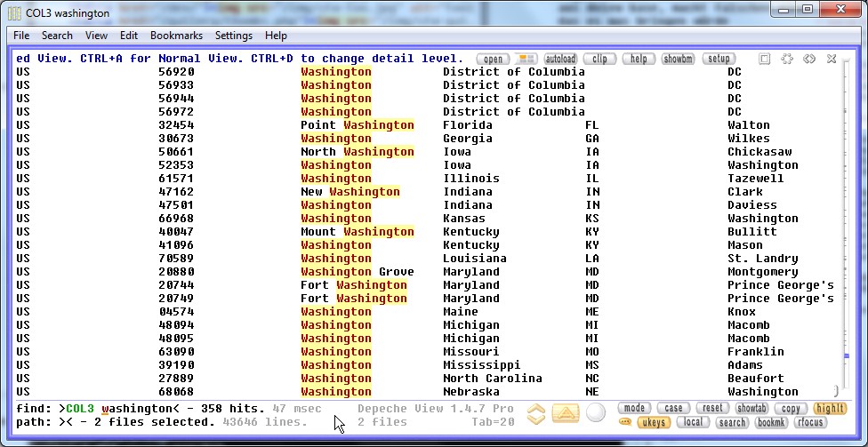The width and height of the screenshot is (868, 447).
Task: Open the Settings menu
Action: pyautogui.click(x=234, y=36)
